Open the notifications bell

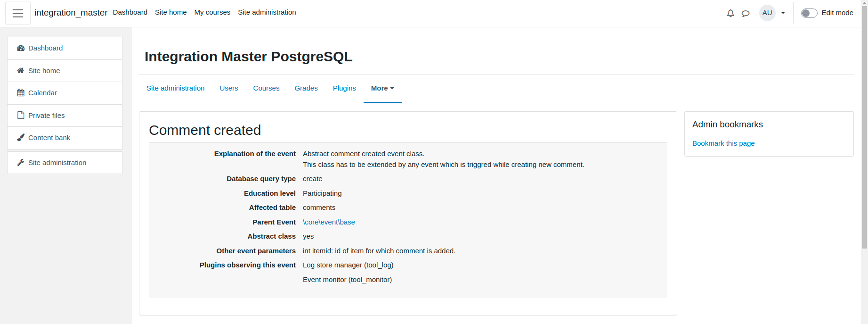coord(730,13)
